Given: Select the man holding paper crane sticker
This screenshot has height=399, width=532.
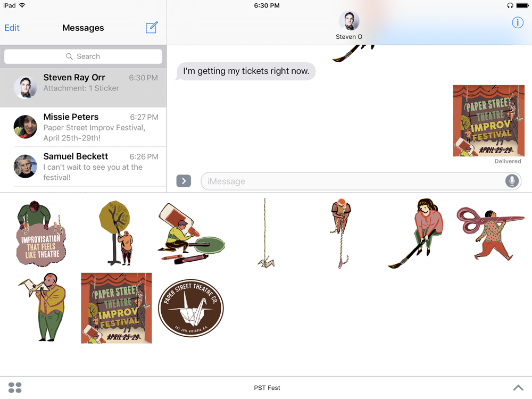Looking at the screenshot, I should (41, 307).
